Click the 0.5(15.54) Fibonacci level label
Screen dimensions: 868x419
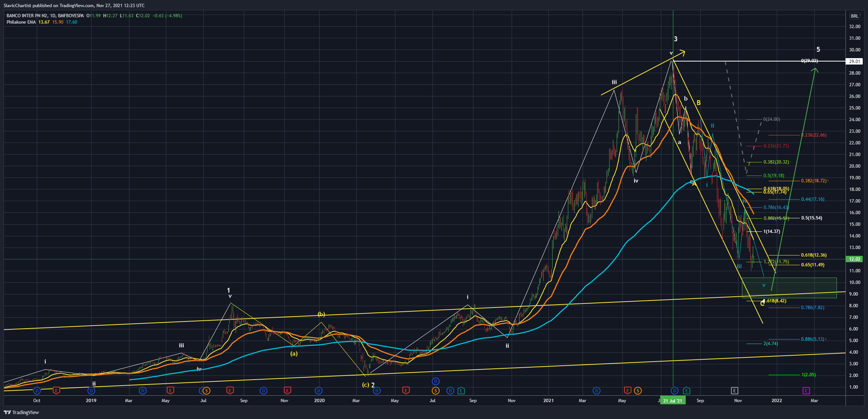point(811,218)
